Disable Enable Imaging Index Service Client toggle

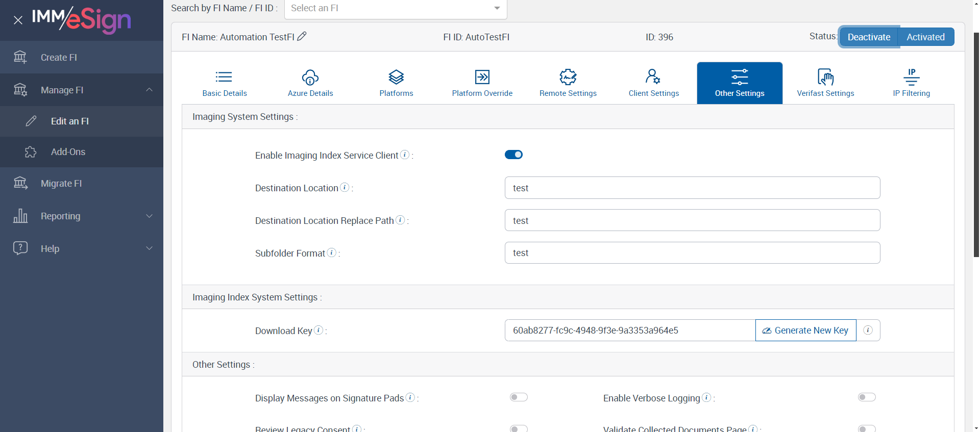[x=513, y=155]
